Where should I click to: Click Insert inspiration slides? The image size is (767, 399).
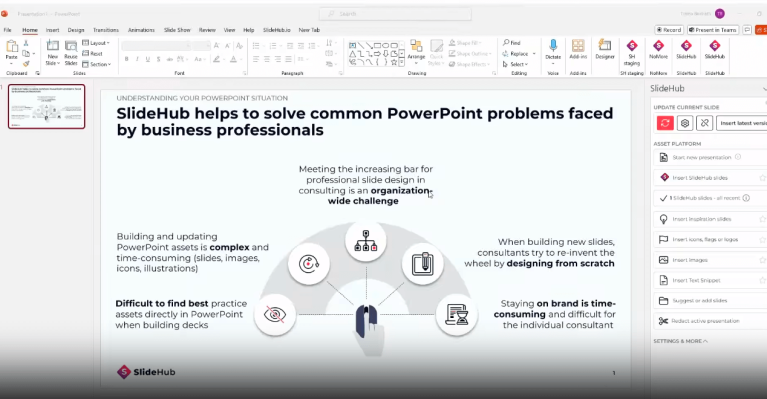click(x=710, y=219)
